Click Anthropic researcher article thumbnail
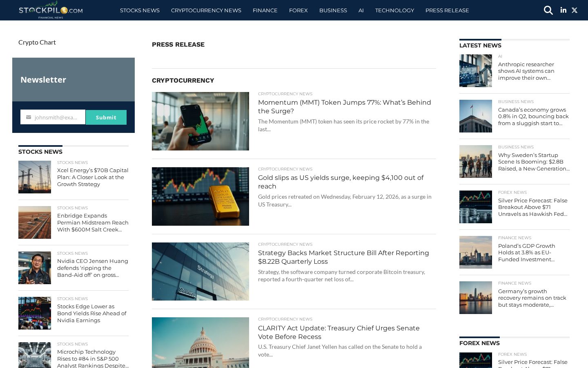The height and width of the screenshot is (368, 588). pos(476,71)
